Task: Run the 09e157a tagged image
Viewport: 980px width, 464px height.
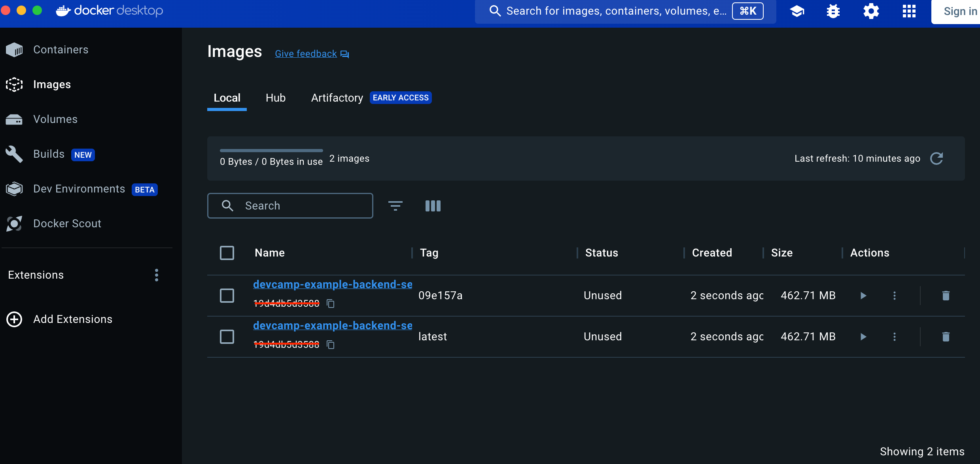Action: pyautogui.click(x=863, y=296)
